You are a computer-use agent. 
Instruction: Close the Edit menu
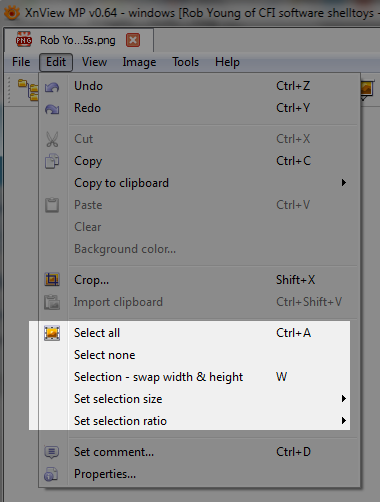click(x=56, y=62)
